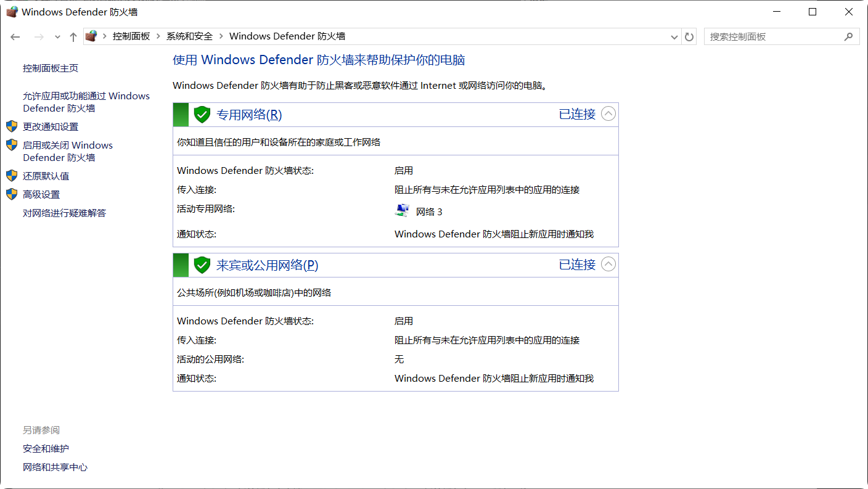
Task: Click the 网络 3 network name
Action: (x=429, y=212)
